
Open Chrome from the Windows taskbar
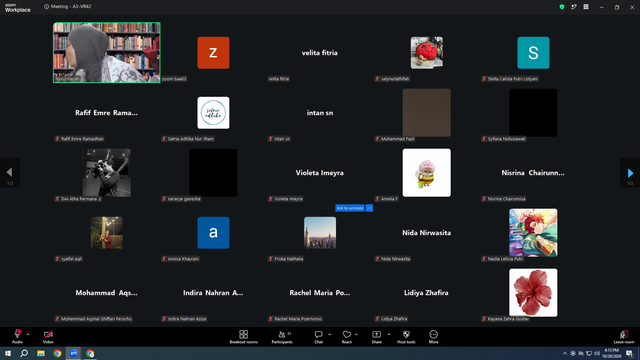pos(57,353)
